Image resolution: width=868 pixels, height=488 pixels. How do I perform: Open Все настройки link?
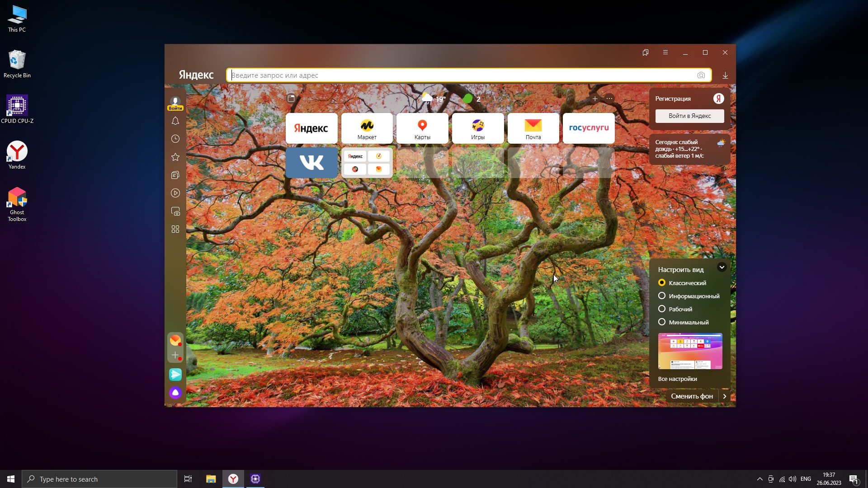click(x=677, y=379)
